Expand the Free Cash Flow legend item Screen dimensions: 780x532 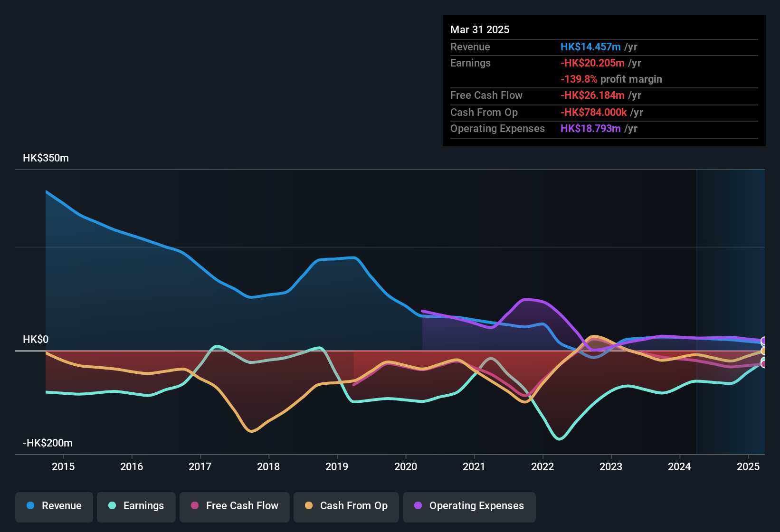point(234,506)
